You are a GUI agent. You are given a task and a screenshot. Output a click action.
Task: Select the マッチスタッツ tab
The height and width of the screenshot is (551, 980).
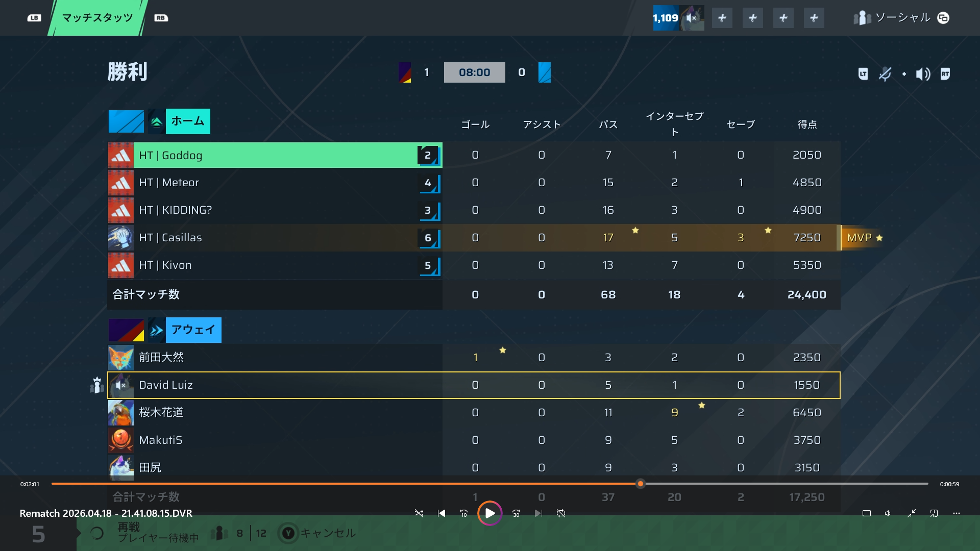[97, 18]
